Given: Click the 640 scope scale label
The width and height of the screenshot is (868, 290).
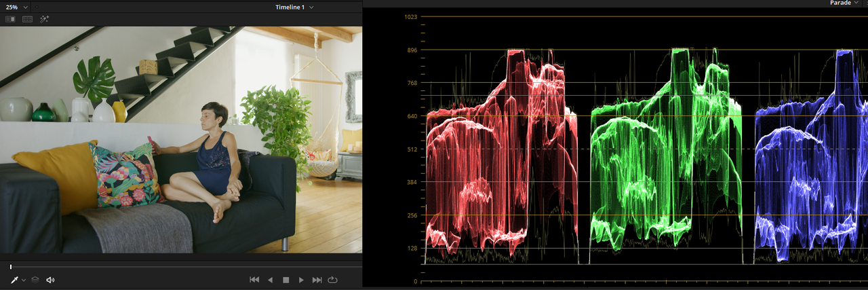Looking at the screenshot, I should click(411, 116).
